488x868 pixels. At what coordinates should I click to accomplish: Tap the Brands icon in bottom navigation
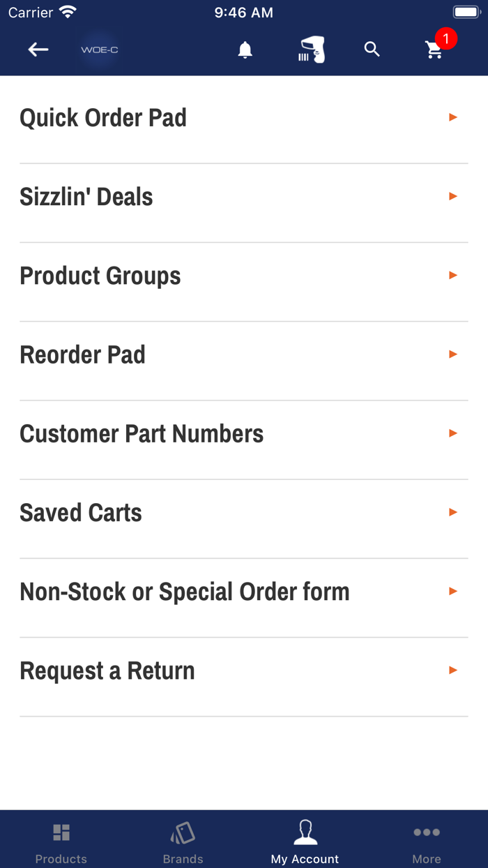(x=183, y=839)
